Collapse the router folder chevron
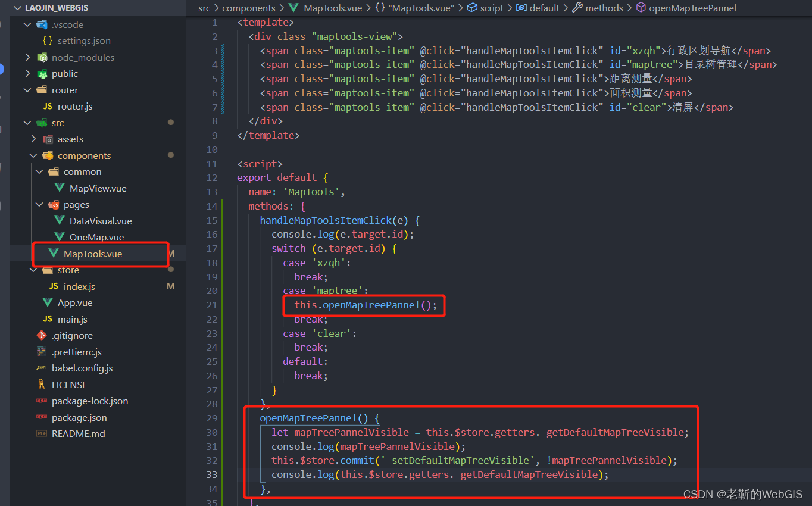This screenshot has height=506, width=812. pyautogui.click(x=27, y=90)
